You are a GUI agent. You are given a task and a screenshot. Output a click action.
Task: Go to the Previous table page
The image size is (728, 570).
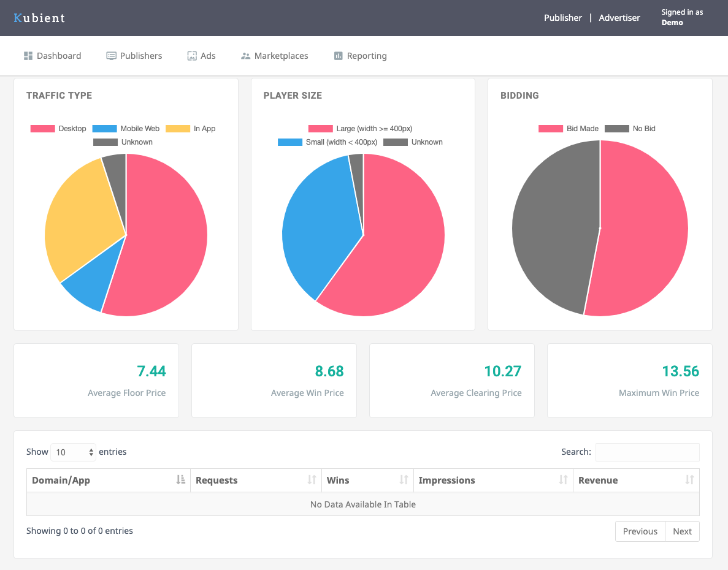coord(640,531)
